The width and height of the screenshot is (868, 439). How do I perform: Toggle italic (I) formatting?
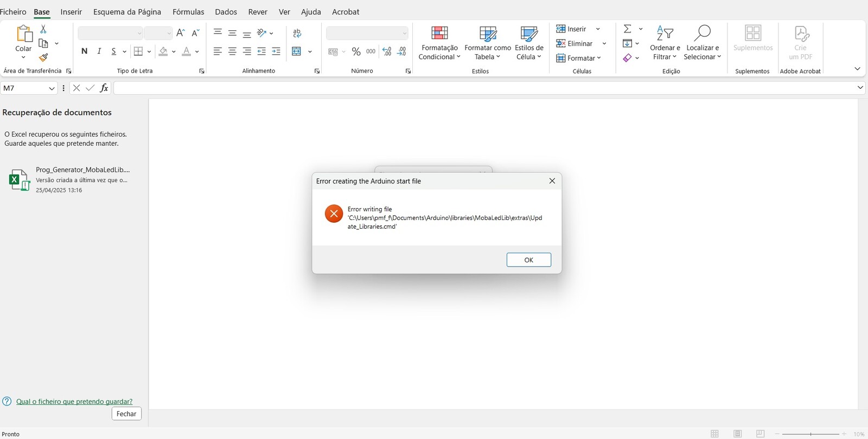[x=99, y=51]
